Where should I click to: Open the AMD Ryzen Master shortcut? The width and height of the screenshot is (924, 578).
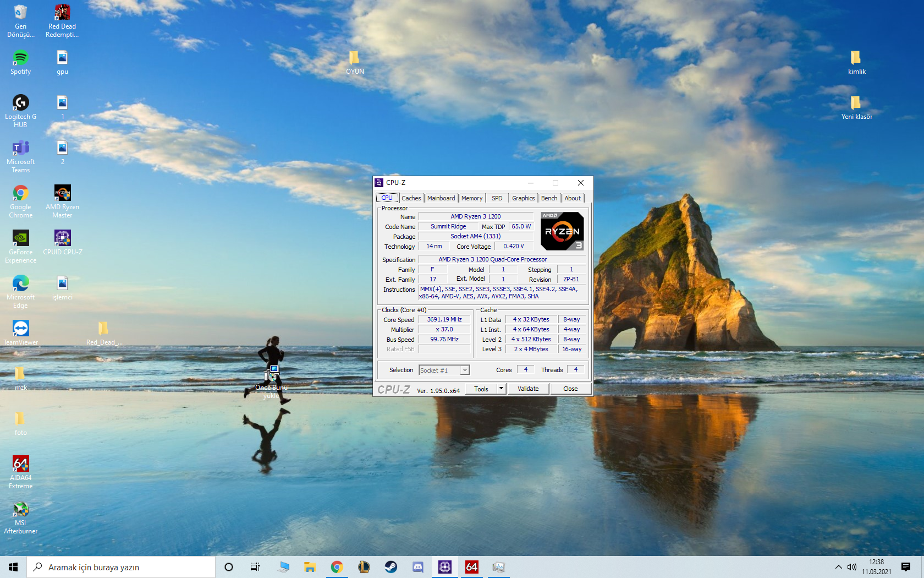click(x=62, y=193)
